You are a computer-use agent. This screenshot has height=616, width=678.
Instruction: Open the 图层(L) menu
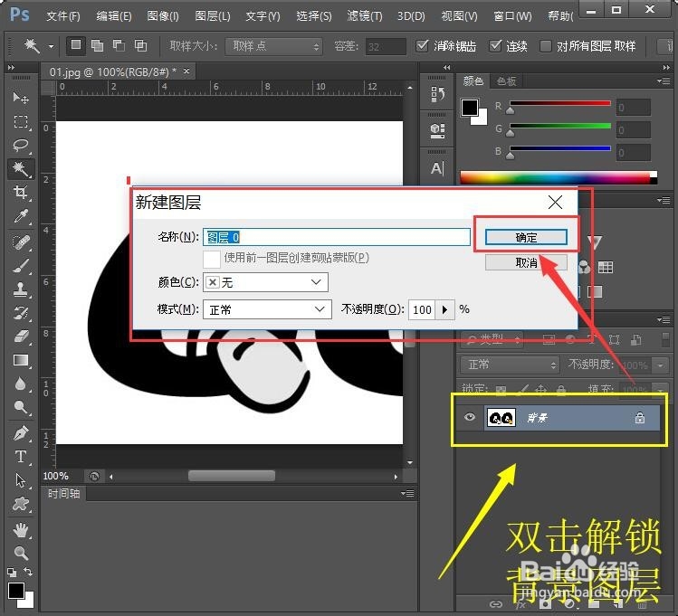pos(213,16)
